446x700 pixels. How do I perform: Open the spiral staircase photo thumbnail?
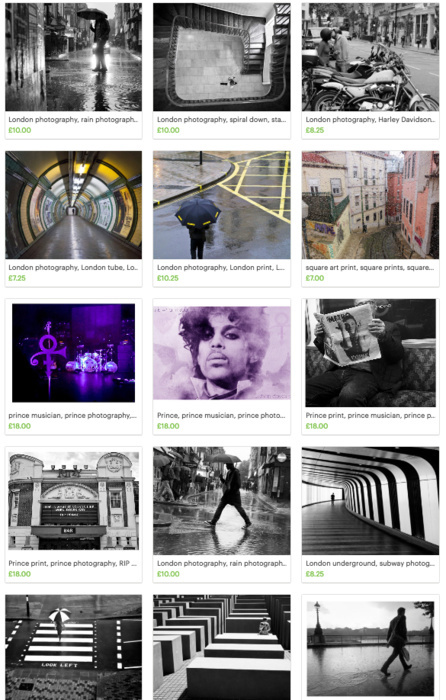[x=222, y=57]
